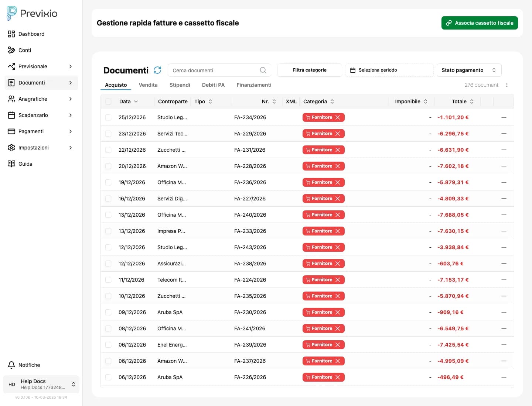Viewport: 532px width, 406px height.
Task: Click Associa cassetto fiscale button
Action: click(x=479, y=23)
